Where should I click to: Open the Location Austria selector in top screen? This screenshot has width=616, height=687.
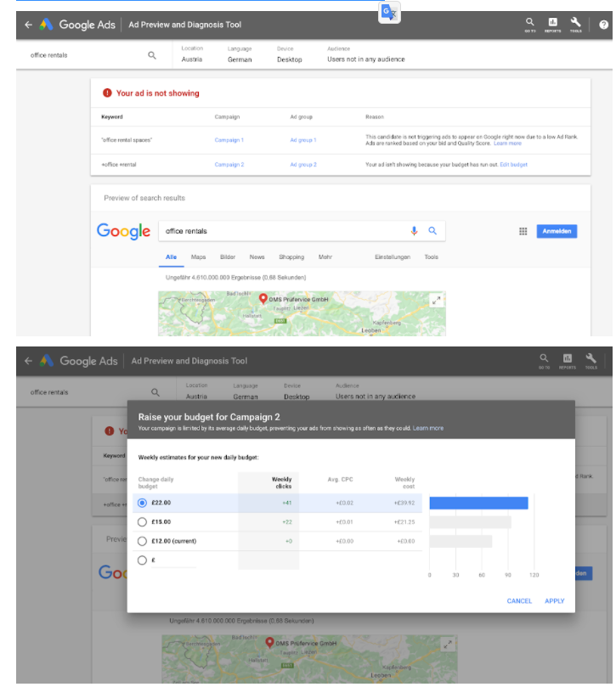pyautogui.click(x=192, y=54)
